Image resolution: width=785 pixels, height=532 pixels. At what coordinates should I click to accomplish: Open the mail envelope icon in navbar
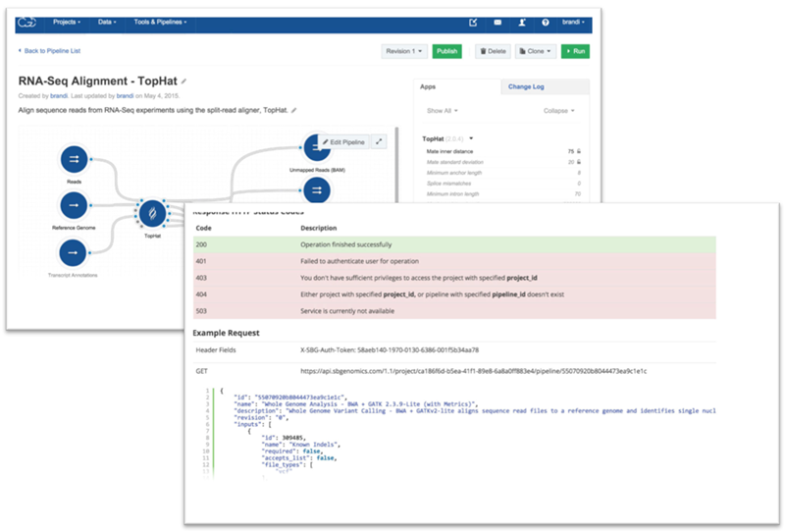click(x=498, y=21)
